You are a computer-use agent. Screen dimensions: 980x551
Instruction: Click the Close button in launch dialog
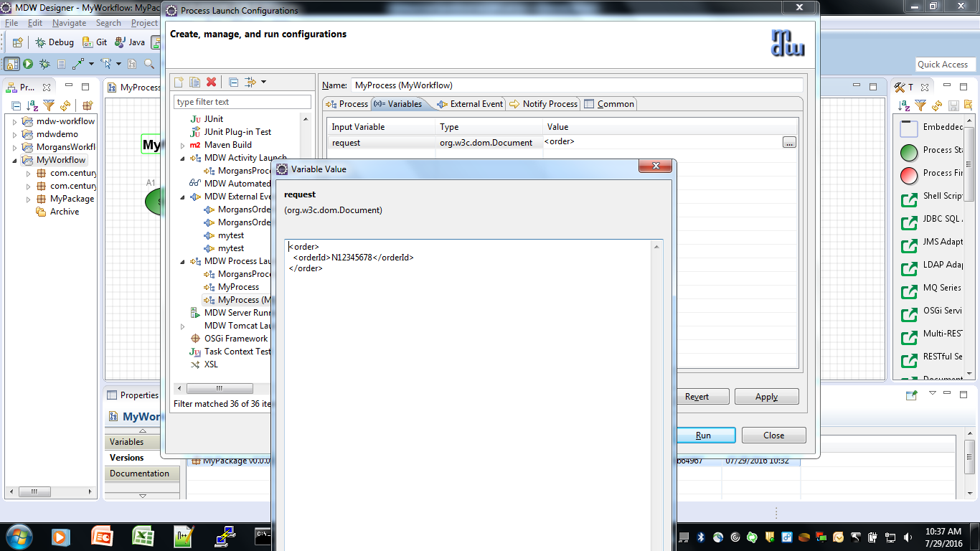tap(773, 435)
